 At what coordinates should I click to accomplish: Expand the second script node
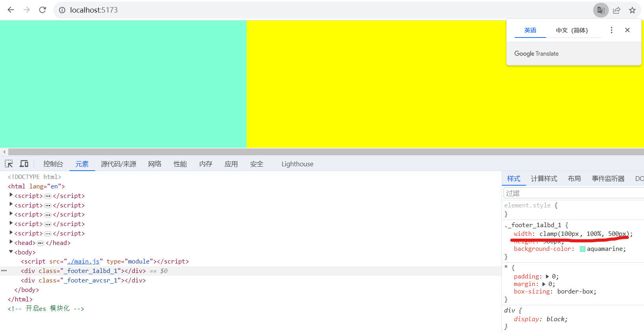tap(11, 205)
